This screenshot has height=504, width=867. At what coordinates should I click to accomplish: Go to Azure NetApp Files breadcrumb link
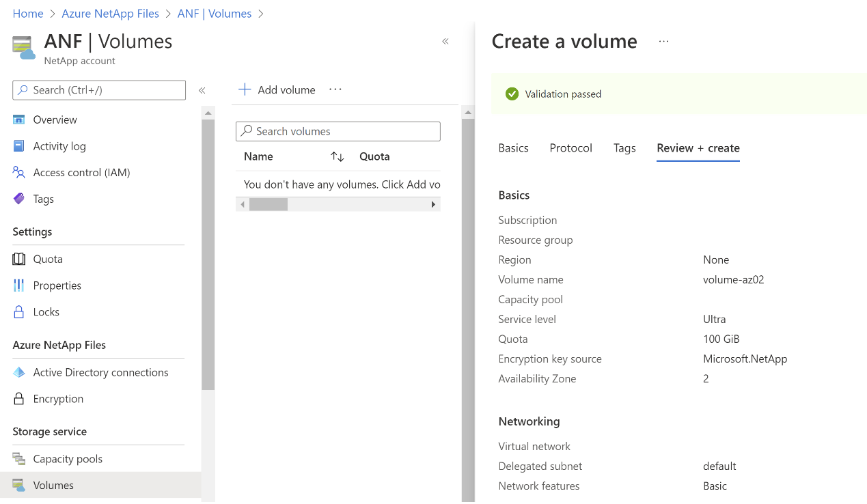point(110,14)
